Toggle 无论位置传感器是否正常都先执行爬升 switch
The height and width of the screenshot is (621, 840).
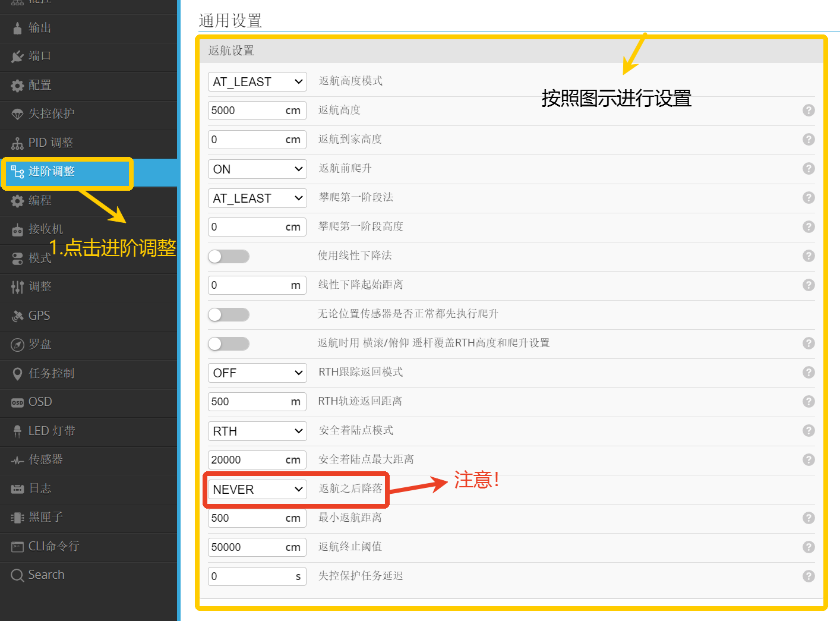229,314
